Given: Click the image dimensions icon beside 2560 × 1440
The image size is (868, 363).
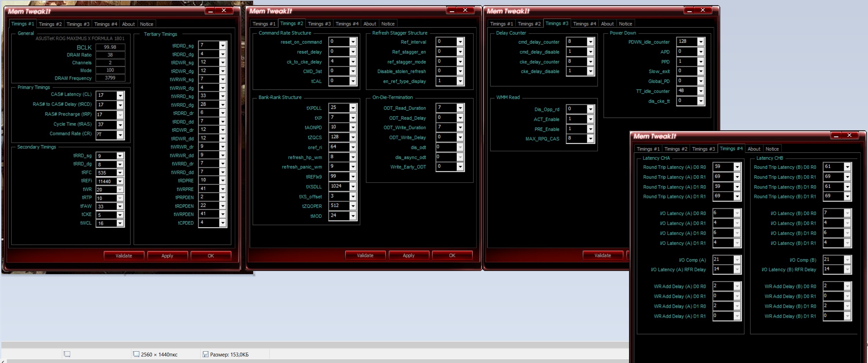Looking at the screenshot, I should (136, 354).
